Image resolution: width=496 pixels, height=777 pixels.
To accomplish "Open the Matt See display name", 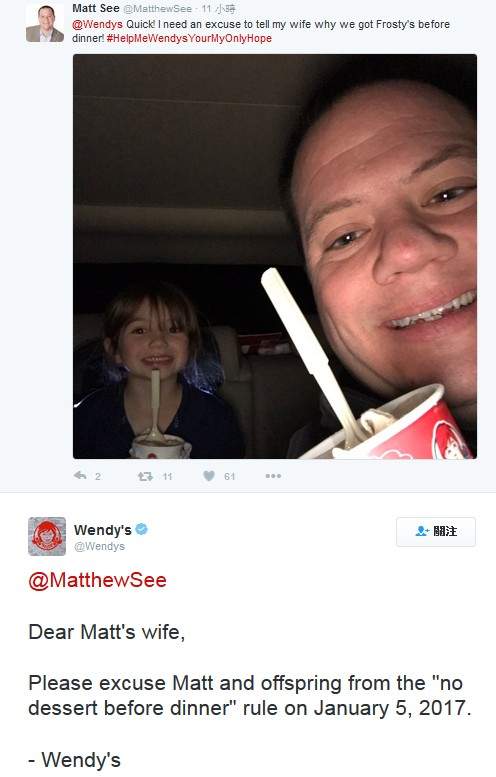I will pos(96,8).
